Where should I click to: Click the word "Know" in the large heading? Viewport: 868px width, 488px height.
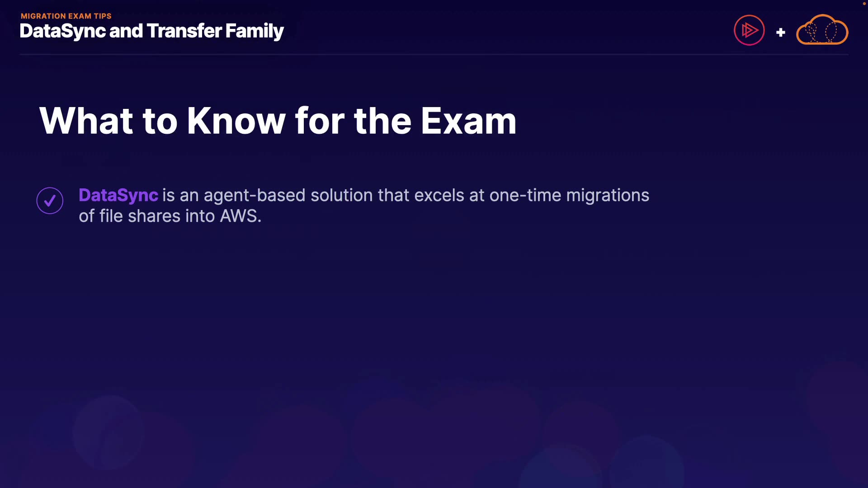pyautogui.click(x=236, y=121)
